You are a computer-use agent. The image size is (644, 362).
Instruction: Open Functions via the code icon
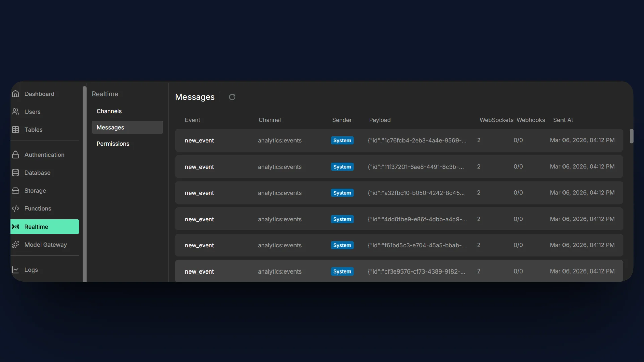tap(15, 208)
